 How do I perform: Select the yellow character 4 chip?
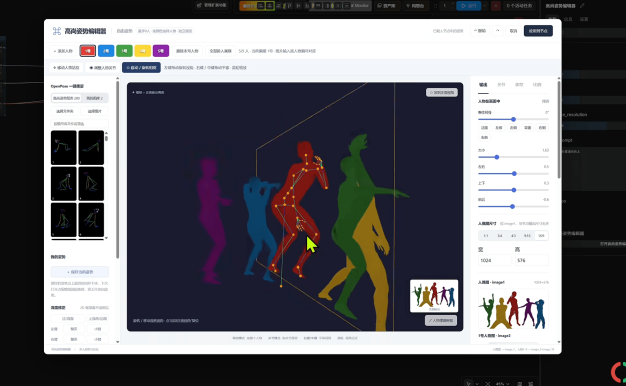point(143,51)
